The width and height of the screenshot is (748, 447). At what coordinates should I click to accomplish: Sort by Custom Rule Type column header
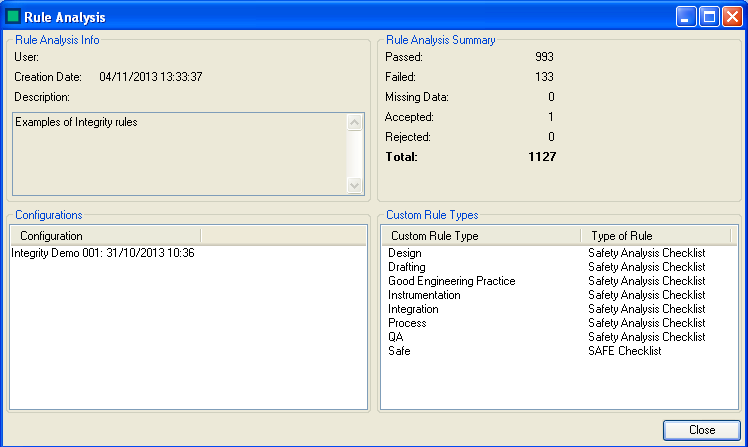point(480,236)
